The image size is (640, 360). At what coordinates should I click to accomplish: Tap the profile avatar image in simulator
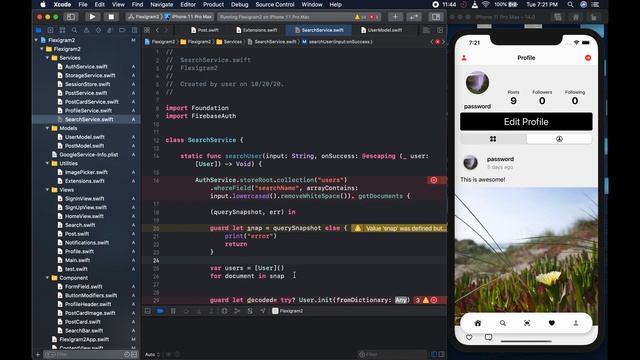coord(477,83)
